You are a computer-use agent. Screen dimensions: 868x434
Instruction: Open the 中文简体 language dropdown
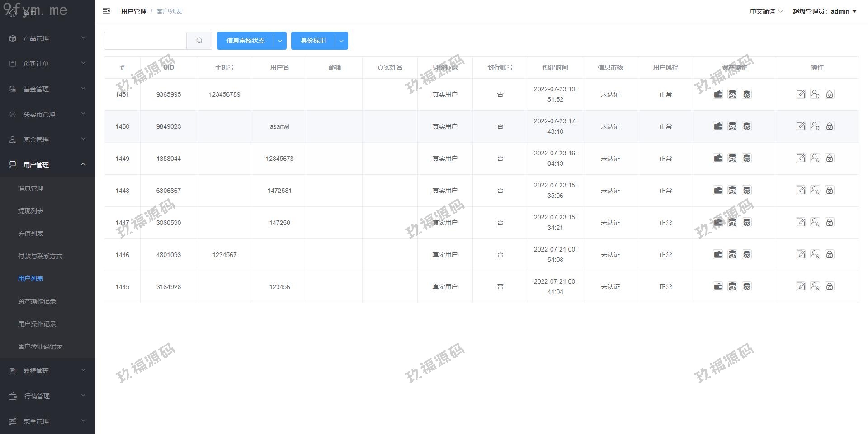click(766, 11)
